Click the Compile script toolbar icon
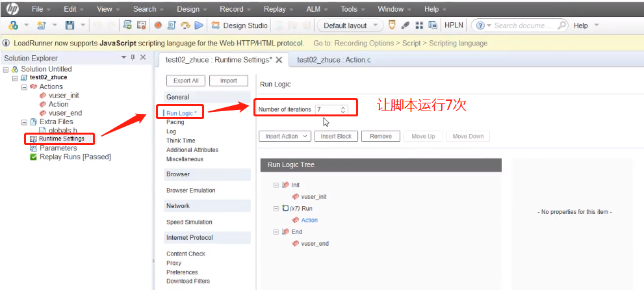The height and width of the screenshot is (290, 644). click(172, 25)
